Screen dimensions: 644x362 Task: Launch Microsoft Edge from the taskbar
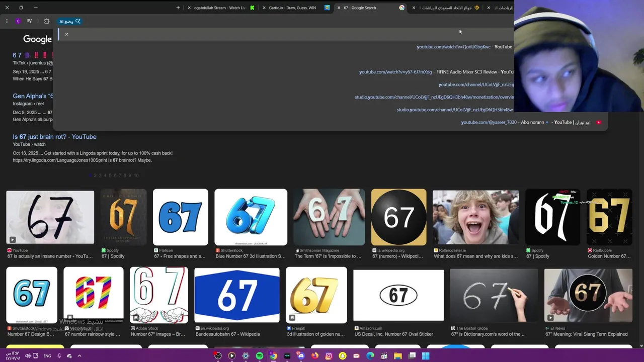point(370,356)
